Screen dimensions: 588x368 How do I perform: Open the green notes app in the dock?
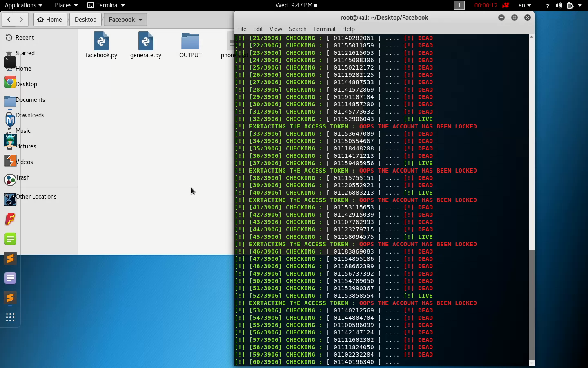(10, 239)
